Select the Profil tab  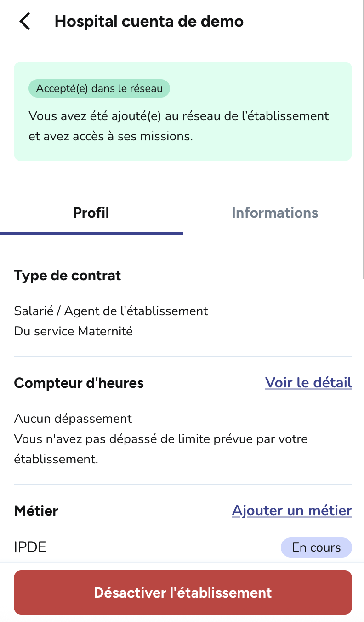tap(91, 213)
